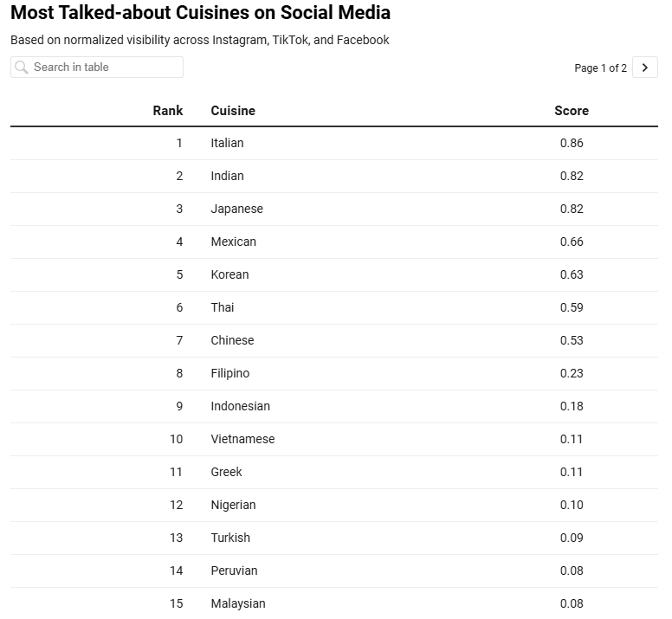Sort by the Score column header

pos(572,111)
